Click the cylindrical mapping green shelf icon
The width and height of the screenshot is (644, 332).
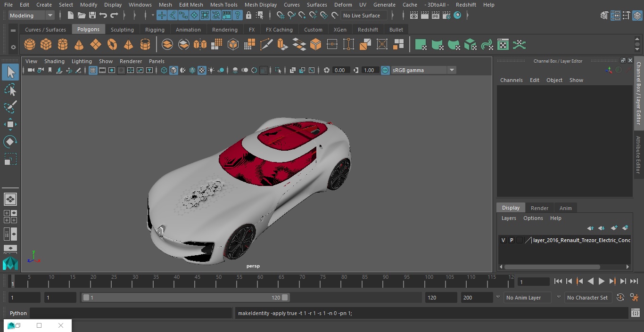coord(437,45)
